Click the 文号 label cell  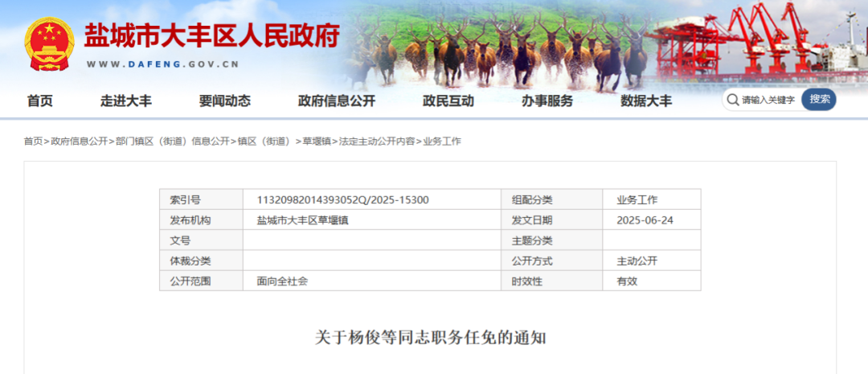point(202,240)
